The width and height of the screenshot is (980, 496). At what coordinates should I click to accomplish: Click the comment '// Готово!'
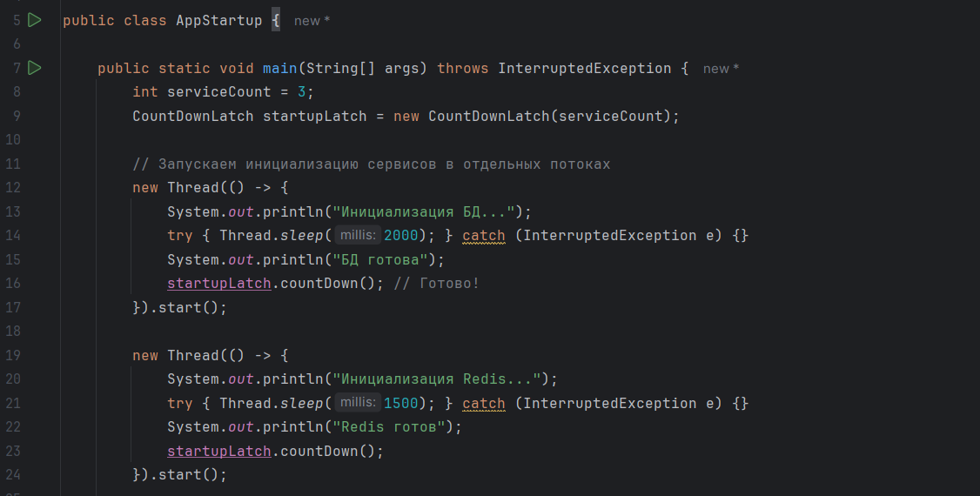coord(436,284)
